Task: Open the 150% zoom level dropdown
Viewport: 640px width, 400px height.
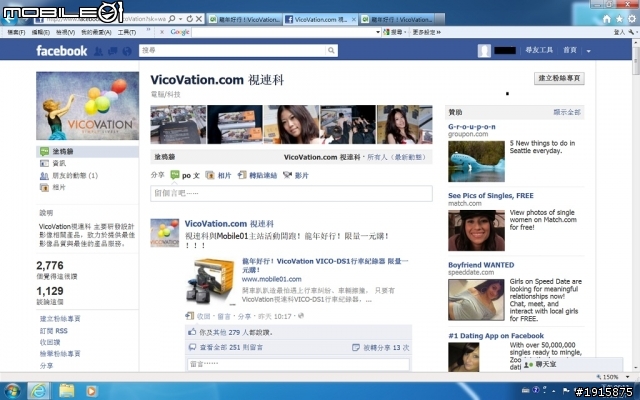Action: 627,377
